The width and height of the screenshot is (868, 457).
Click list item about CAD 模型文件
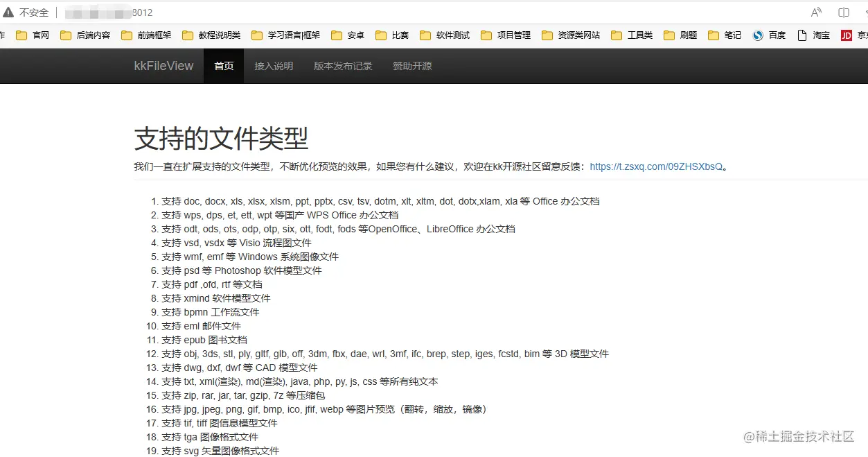239,368
